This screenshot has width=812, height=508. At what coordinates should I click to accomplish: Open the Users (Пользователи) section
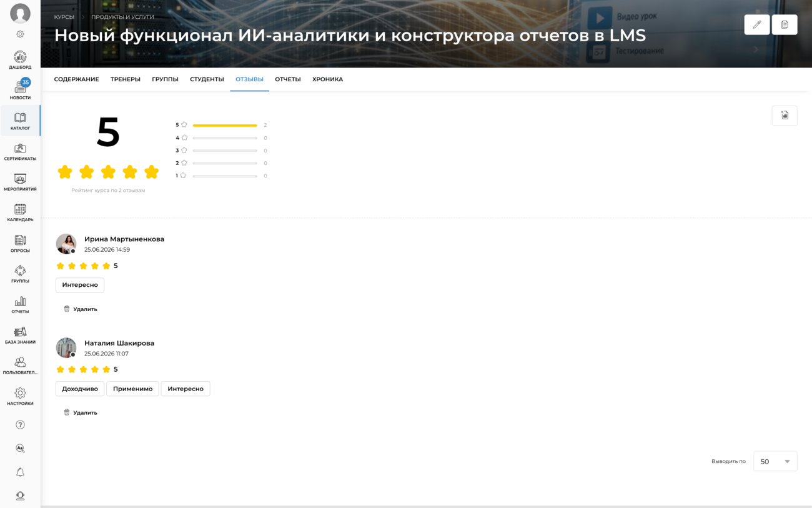(x=20, y=366)
